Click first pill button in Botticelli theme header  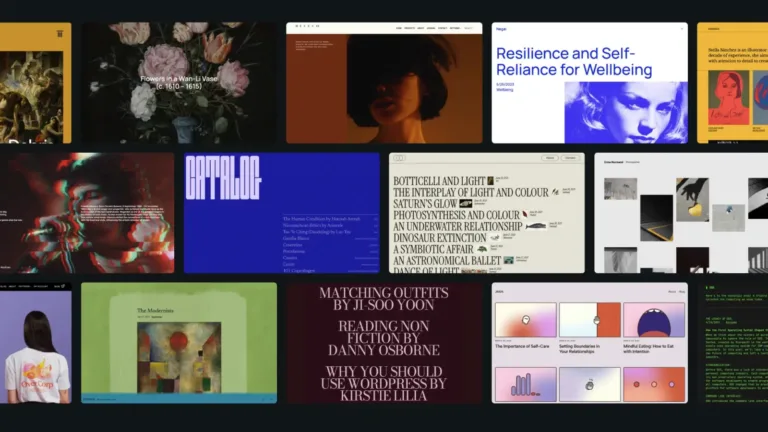550,158
